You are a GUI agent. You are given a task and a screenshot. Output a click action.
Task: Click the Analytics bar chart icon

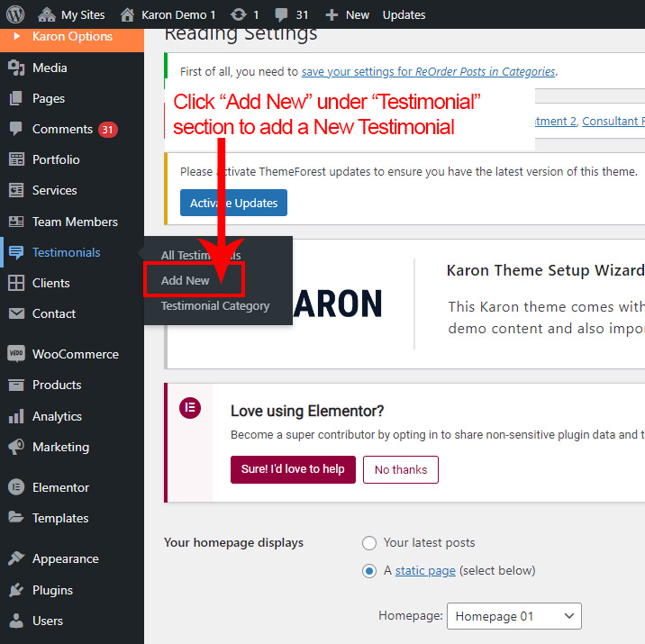[x=16, y=416]
